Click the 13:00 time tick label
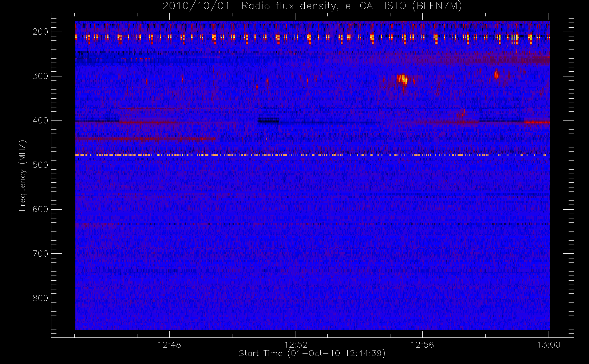Screen dimensions: 589x364 pyautogui.click(x=549, y=345)
